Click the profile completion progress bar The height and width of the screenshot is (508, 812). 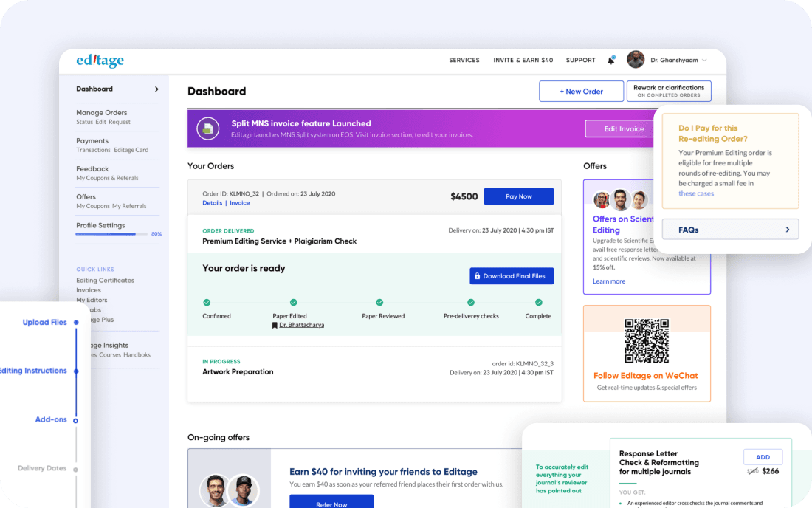click(112, 234)
